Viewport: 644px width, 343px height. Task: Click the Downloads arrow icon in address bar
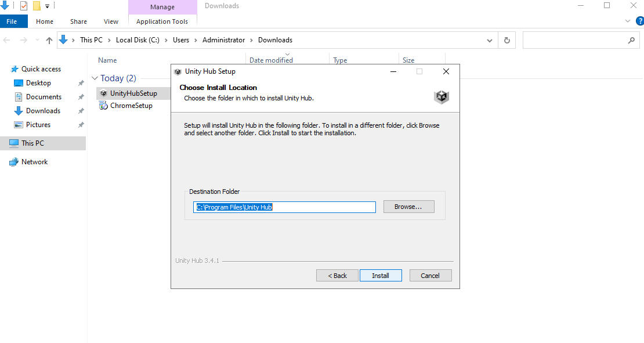63,40
